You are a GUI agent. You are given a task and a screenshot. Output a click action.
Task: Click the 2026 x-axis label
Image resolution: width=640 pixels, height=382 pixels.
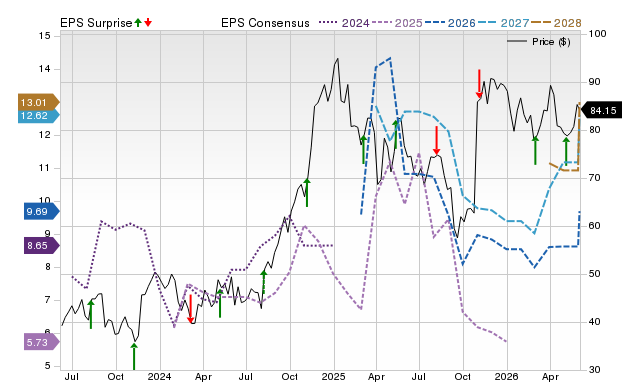(507, 376)
